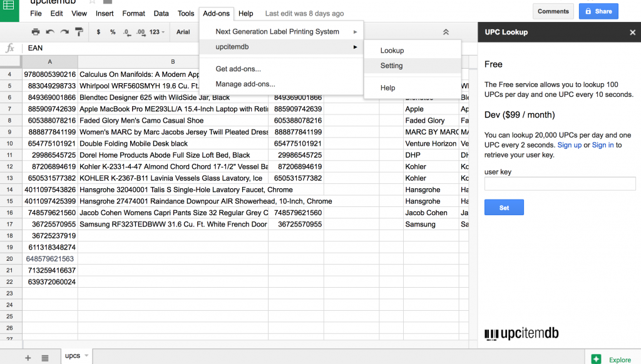Click the blue Set button

click(504, 208)
